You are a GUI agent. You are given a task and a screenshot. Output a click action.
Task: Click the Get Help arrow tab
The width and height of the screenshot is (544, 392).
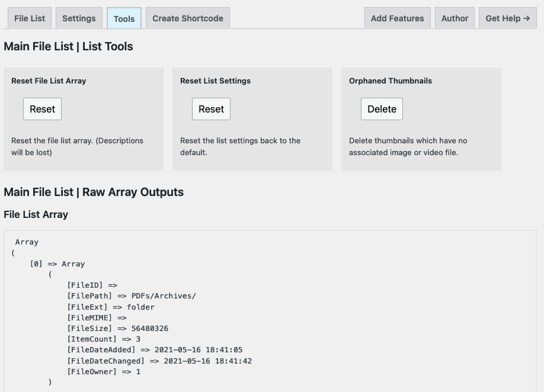coord(508,18)
